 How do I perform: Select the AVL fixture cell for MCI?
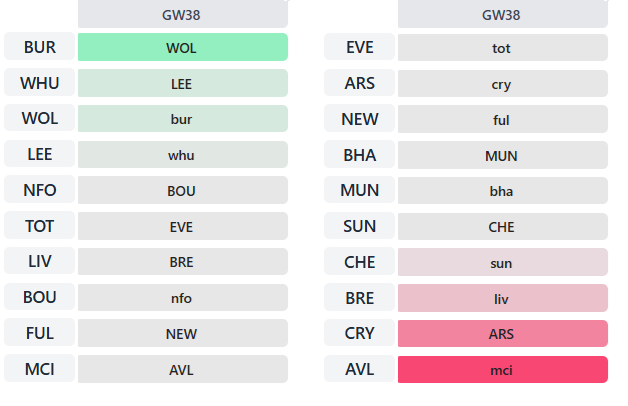tap(182, 370)
